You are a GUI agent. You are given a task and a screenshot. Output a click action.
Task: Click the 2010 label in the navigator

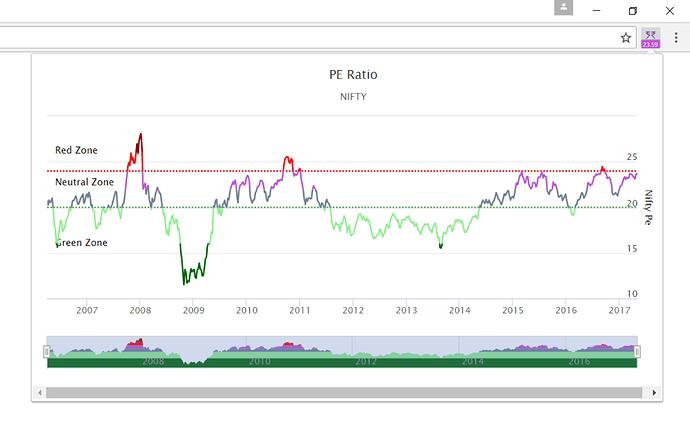tap(260, 361)
